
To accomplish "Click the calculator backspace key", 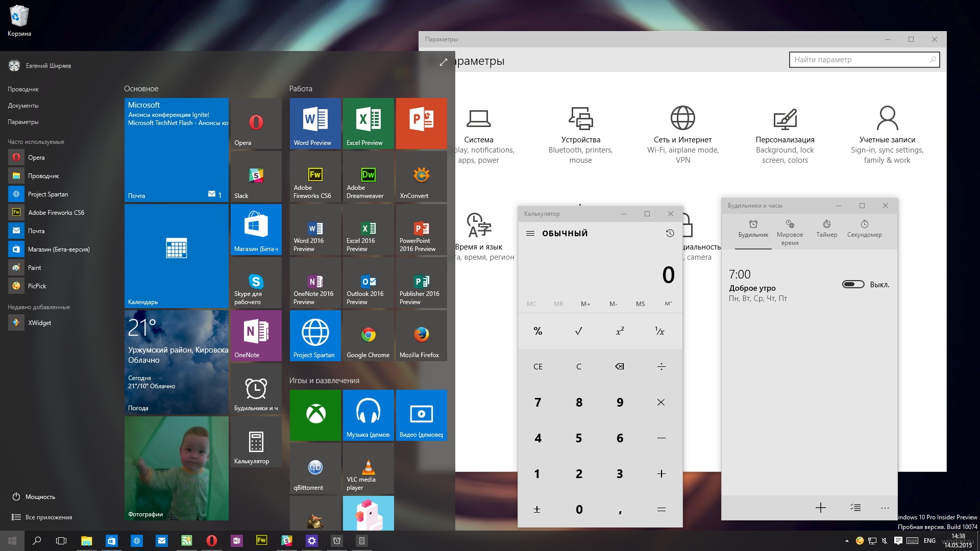I will [620, 366].
